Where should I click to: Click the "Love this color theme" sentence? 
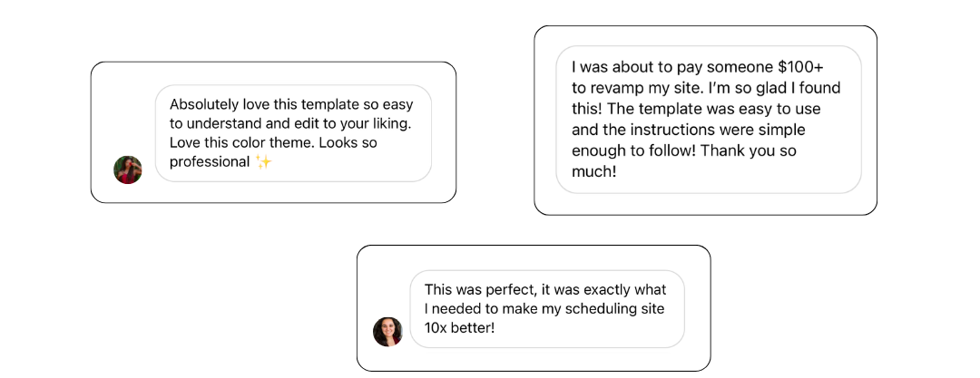pyautogui.click(x=242, y=142)
